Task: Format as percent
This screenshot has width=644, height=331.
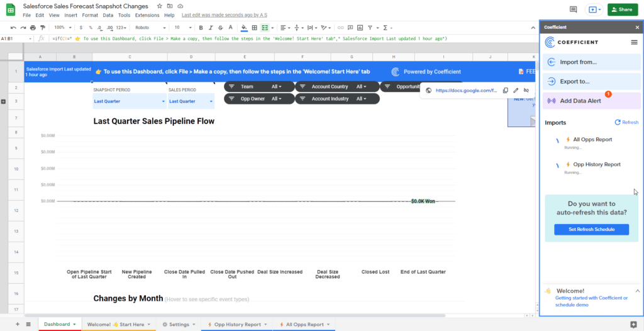Action: pos(91,28)
